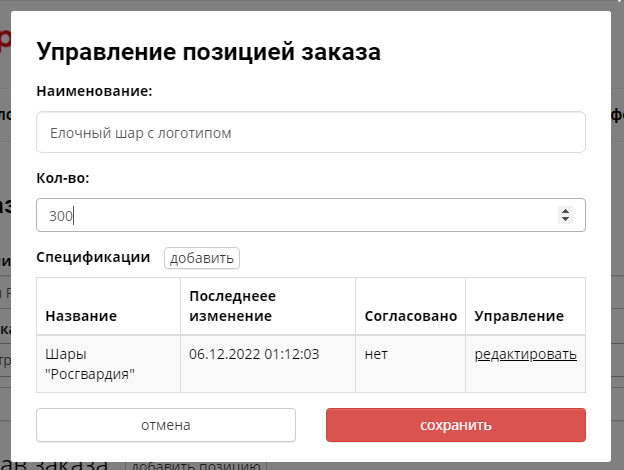Click the Управление позицией заказа dialog title
This screenshot has width=624, height=470.
(x=208, y=52)
